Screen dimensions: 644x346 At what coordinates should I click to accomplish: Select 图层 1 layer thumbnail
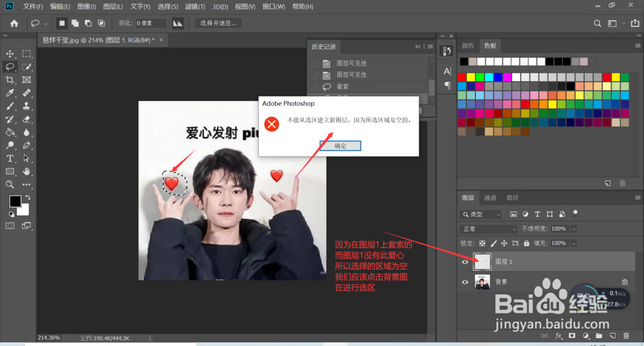[x=482, y=262]
